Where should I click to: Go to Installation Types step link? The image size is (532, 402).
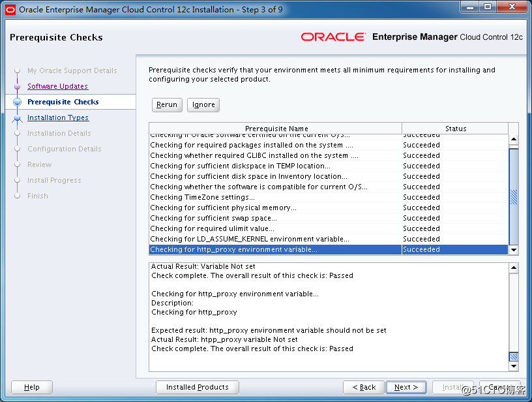(58, 118)
